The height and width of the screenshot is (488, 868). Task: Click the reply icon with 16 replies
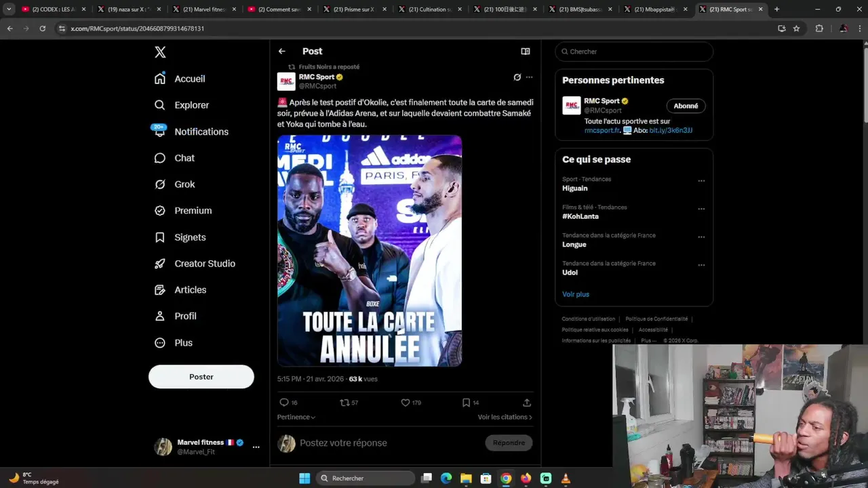[x=284, y=403]
